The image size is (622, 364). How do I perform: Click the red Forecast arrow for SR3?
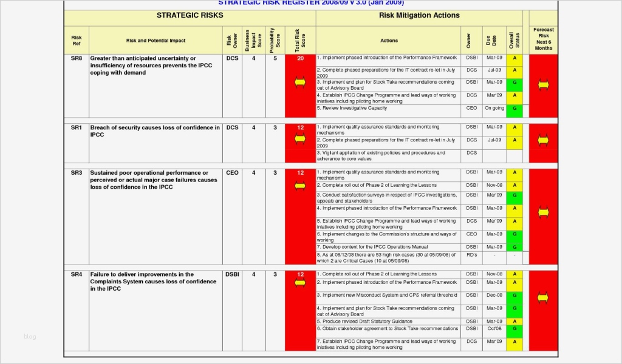543,212
